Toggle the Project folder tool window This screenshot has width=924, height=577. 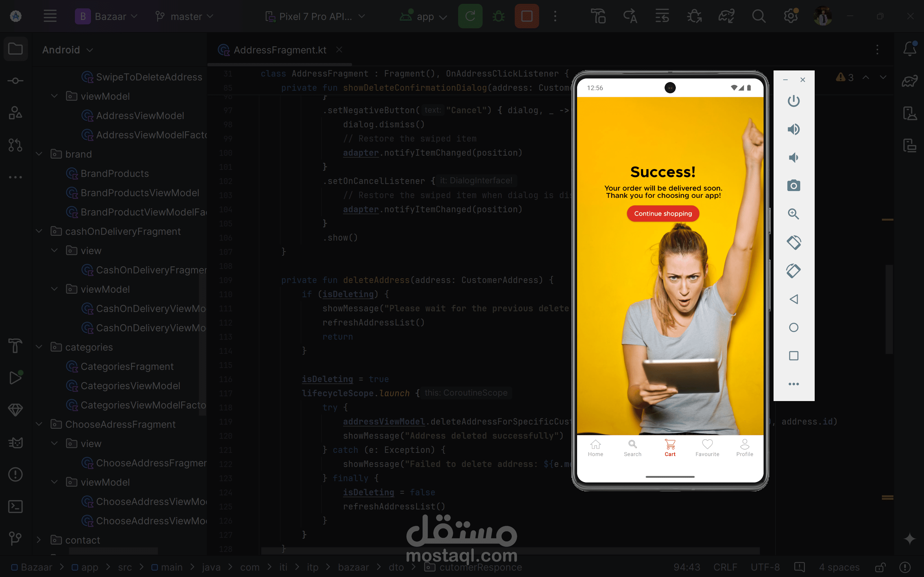coord(15,49)
